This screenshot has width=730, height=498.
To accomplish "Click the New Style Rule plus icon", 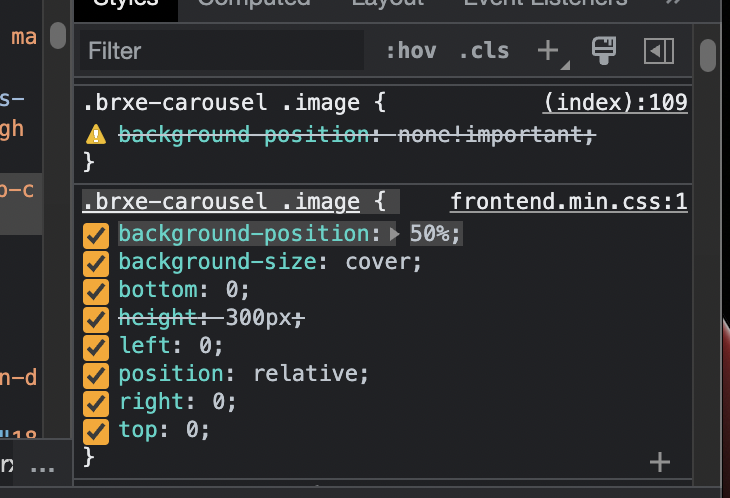I will (548, 51).
